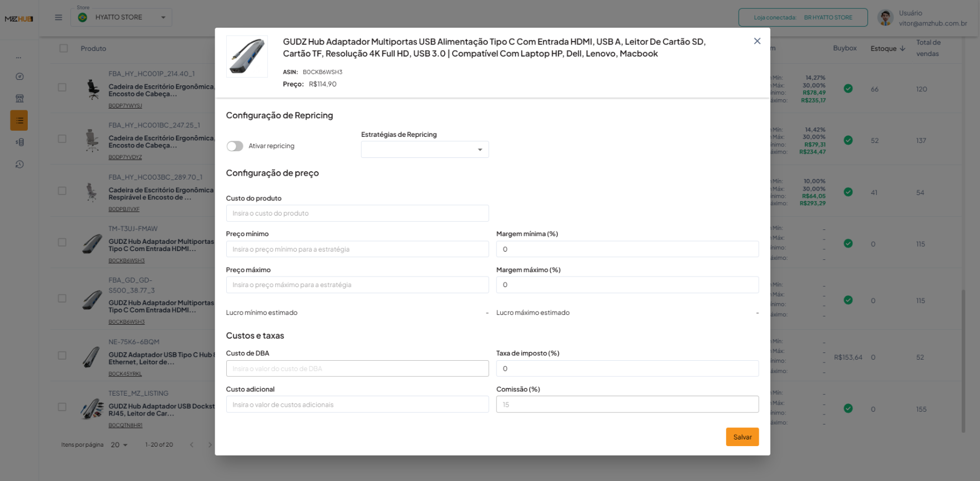The width and height of the screenshot is (980, 481).
Task: Open the Estratégias de Repricing dropdown
Action: tap(425, 150)
